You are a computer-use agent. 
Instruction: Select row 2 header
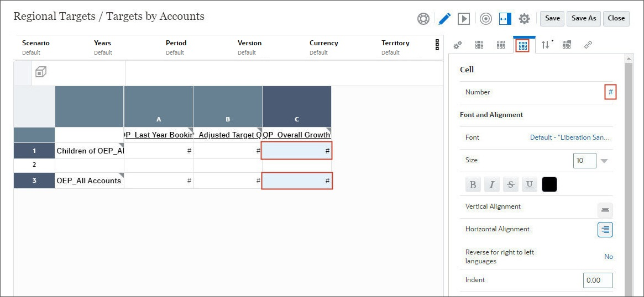click(x=34, y=165)
